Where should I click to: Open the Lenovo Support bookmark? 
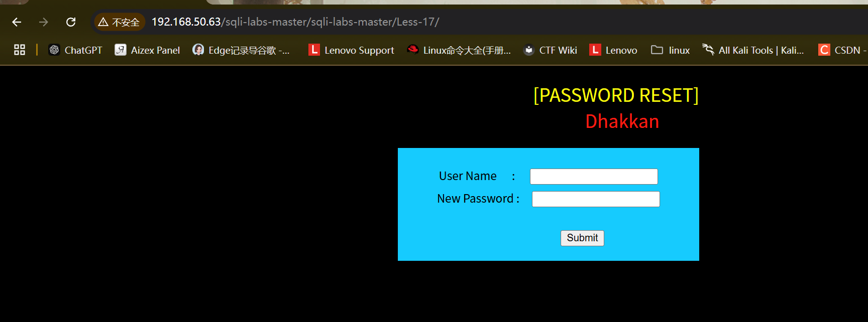tap(352, 50)
